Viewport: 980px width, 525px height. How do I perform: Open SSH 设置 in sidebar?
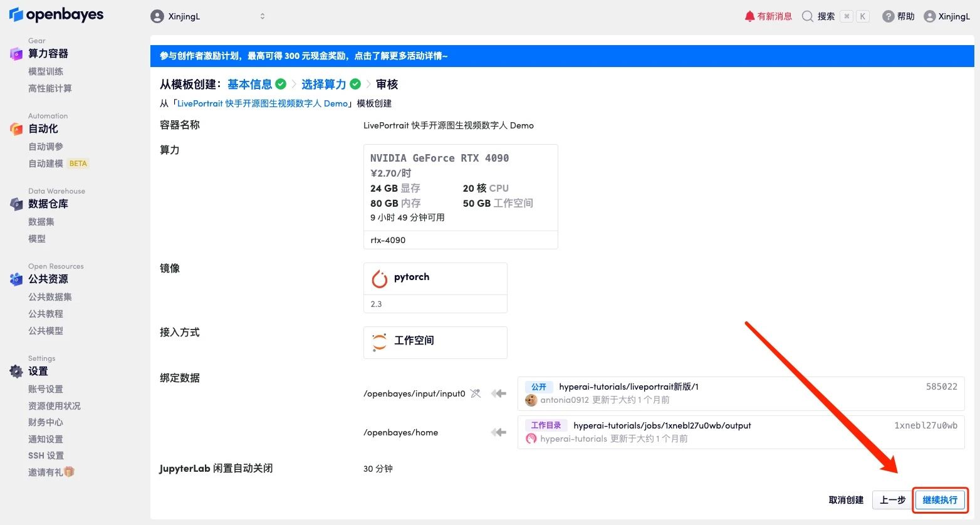(x=46, y=455)
